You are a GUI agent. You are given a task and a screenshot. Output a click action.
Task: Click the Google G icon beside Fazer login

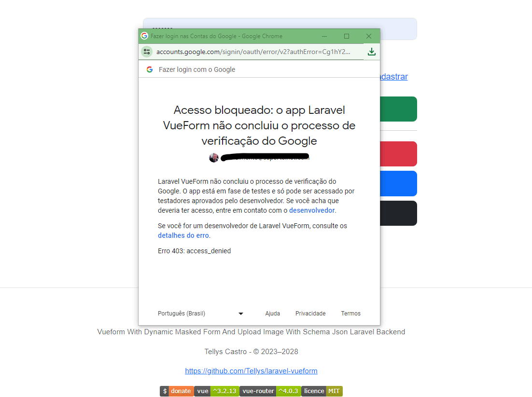pos(150,69)
